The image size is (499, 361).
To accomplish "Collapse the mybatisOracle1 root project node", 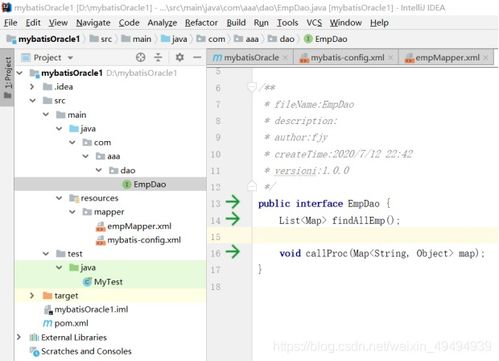I will (20, 73).
